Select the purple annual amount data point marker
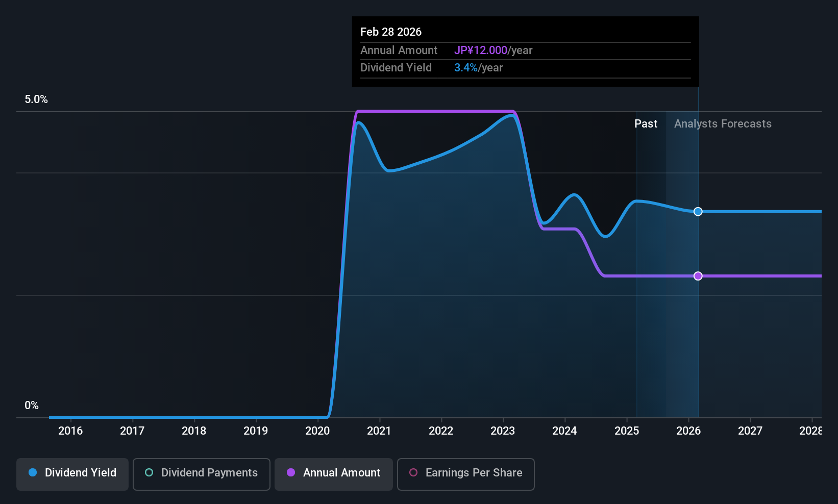Viewport: 838px width, 504px height. click(x=698, y=276)
